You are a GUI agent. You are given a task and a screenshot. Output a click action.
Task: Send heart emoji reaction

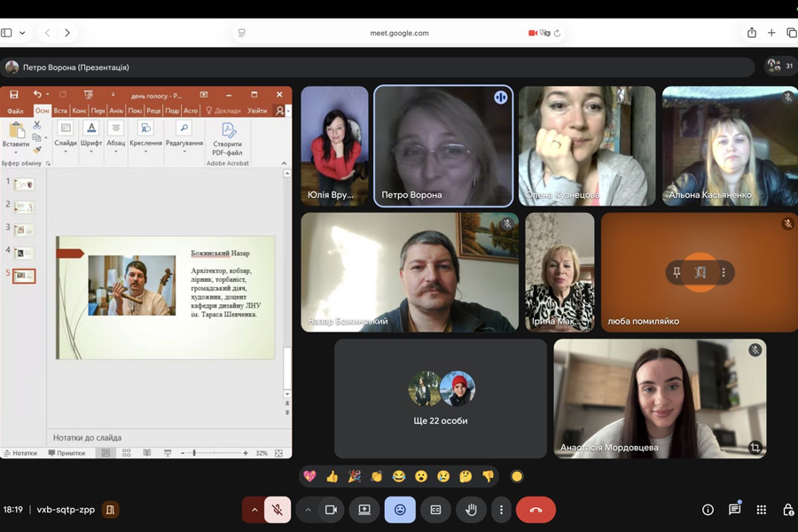[x=309, y=476]
